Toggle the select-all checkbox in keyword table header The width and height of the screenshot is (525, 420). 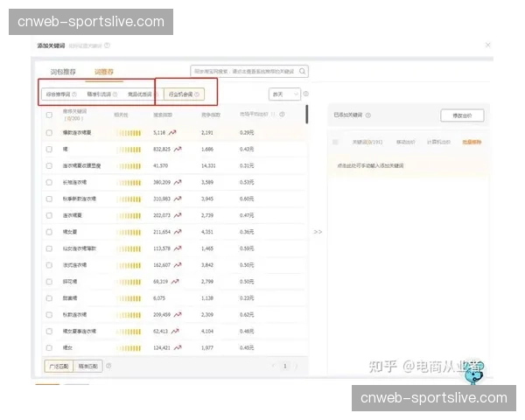tap(49, 115)
